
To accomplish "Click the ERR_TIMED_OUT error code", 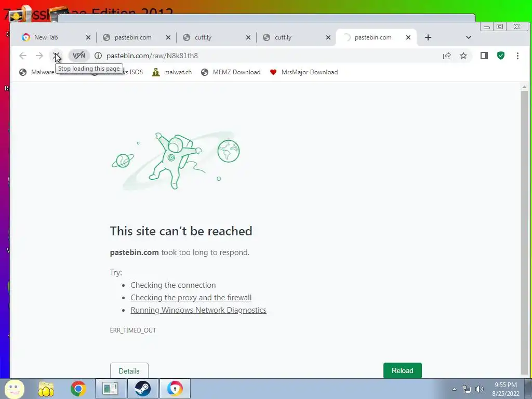I will coord(133,330).
